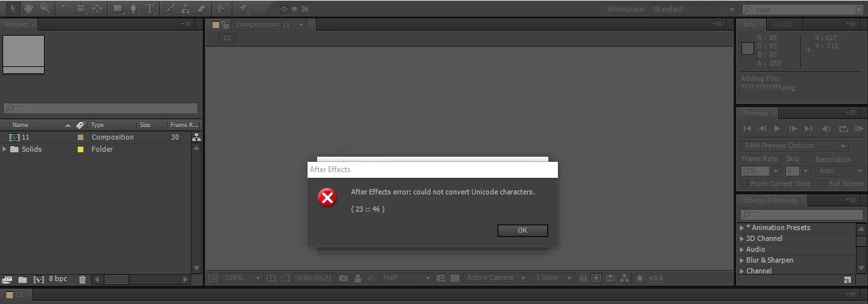Select the Zoom magnifier tool
868x304 pixels.
tap(45, 8)
